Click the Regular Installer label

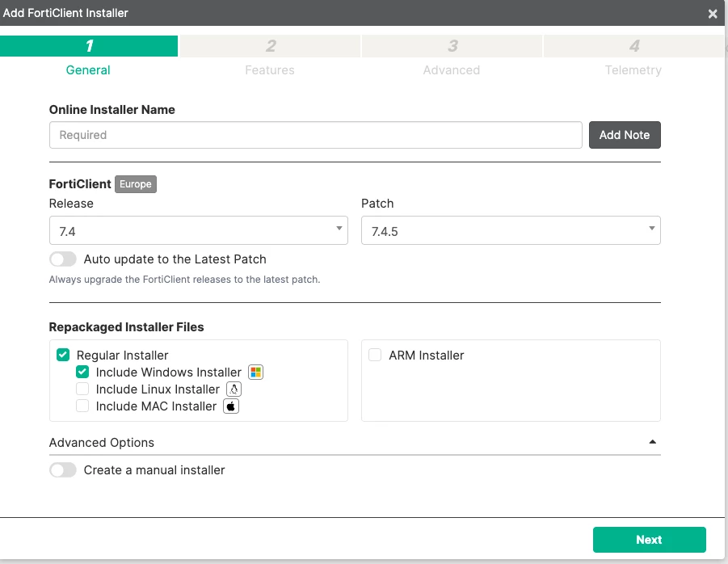pos(122,356)
